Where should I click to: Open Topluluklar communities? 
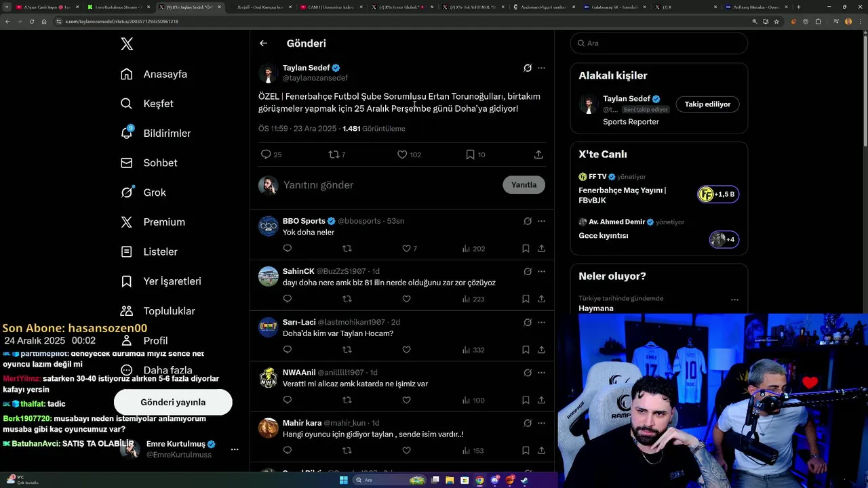pos(157,311)
